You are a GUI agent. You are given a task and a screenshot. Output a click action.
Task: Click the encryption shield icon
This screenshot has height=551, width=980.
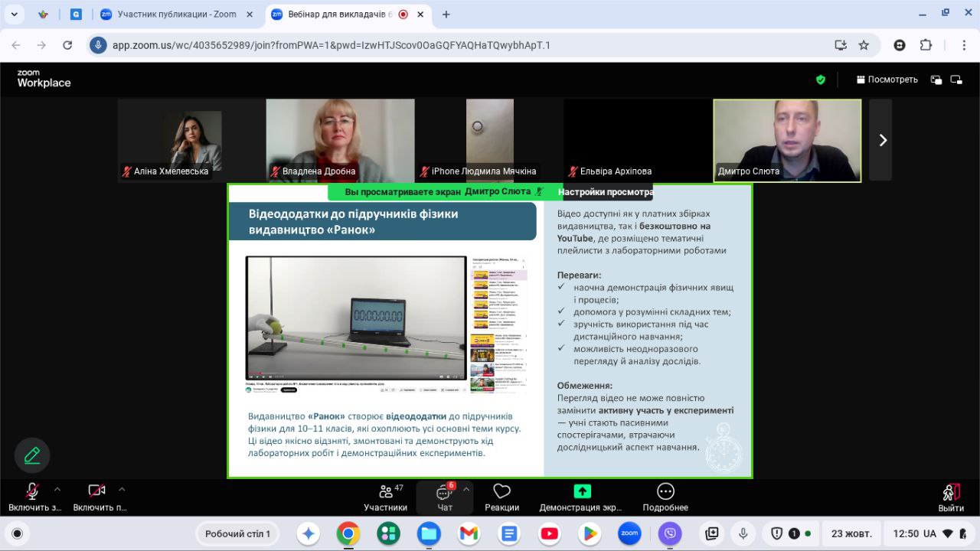821,80
